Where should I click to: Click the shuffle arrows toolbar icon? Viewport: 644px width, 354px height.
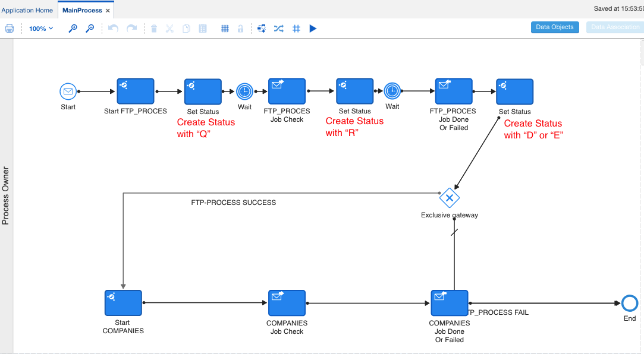pos(278,29)
